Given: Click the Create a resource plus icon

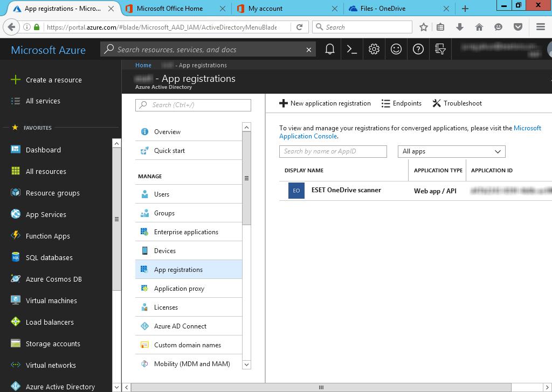Looking at the screenshot, I should point(16,80).
